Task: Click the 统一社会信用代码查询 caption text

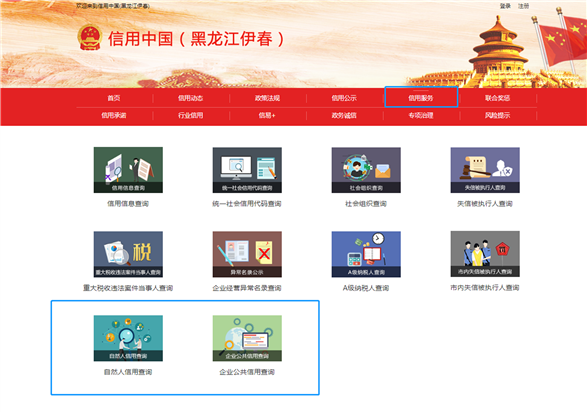Action: (x=247, y=204)
